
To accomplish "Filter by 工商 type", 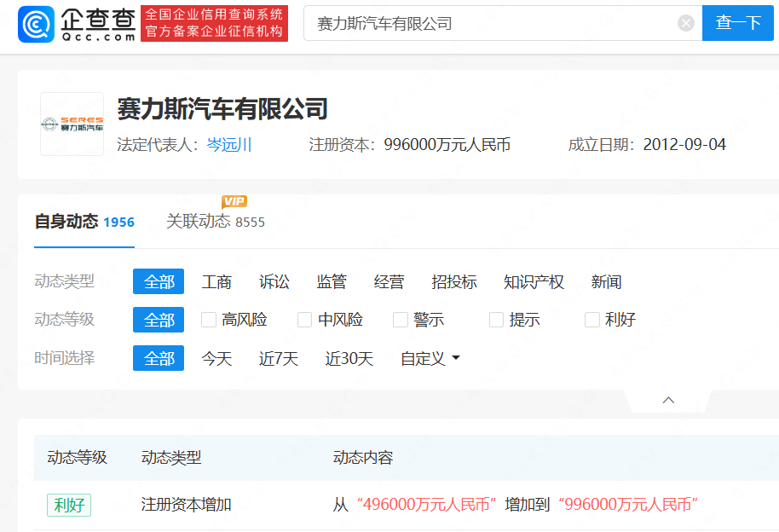I will point(216,282).
